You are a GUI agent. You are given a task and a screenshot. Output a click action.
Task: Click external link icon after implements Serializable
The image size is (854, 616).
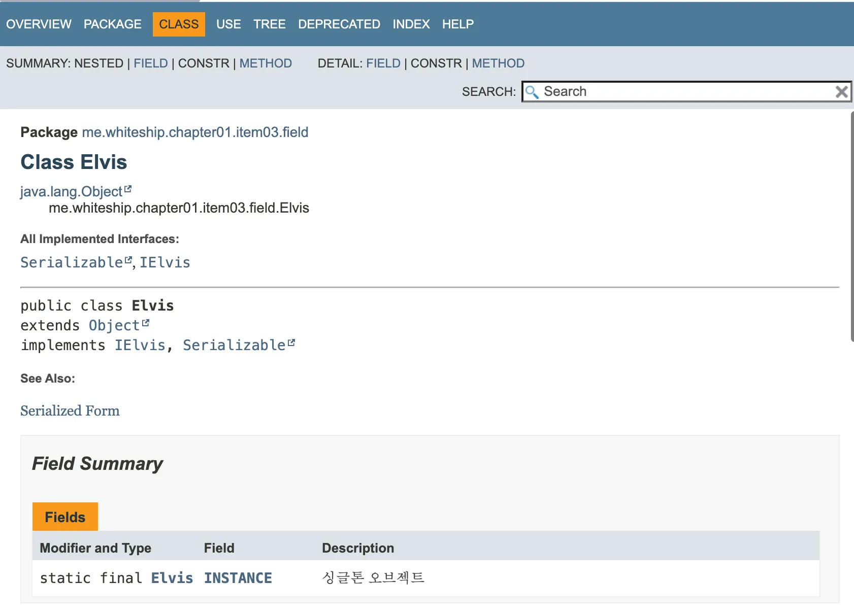click(291, 343)
